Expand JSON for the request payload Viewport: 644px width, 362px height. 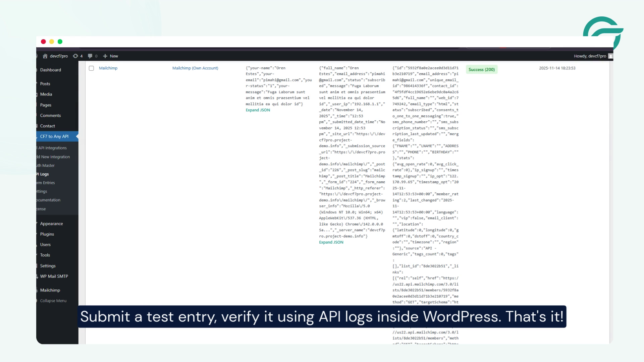click(258, 110)
